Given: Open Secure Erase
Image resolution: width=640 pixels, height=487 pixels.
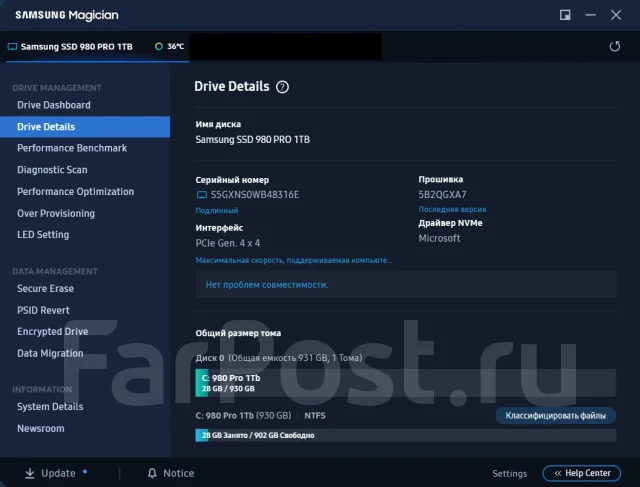Looking at the screenshot, I should click(45, 289).
